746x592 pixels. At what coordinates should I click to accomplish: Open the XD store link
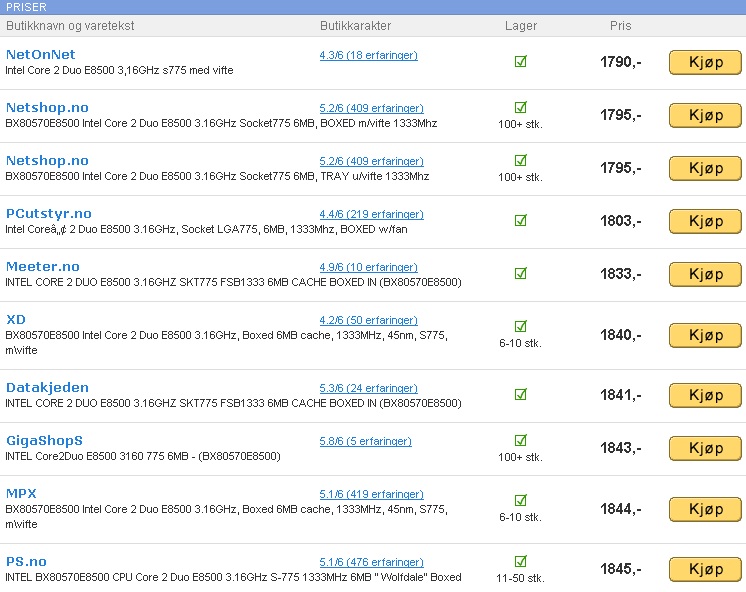click(x=16, y=319)
